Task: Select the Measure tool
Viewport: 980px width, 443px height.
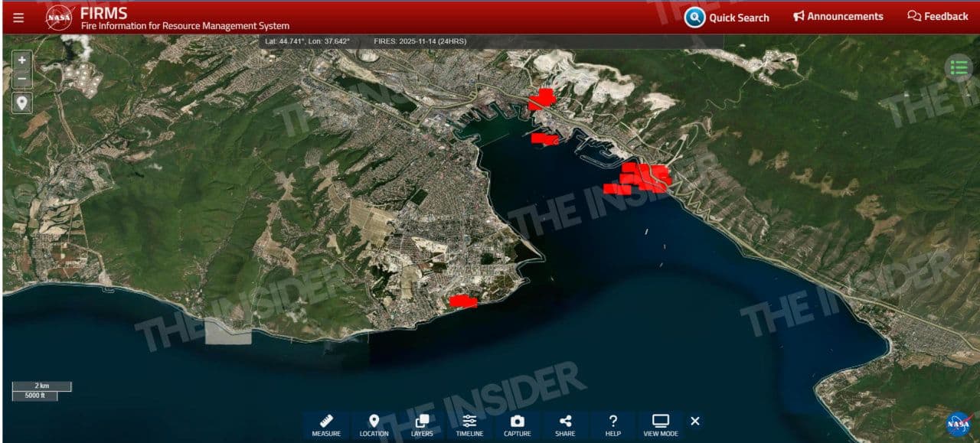Action: pyautogui.click(x=326, y=425)
